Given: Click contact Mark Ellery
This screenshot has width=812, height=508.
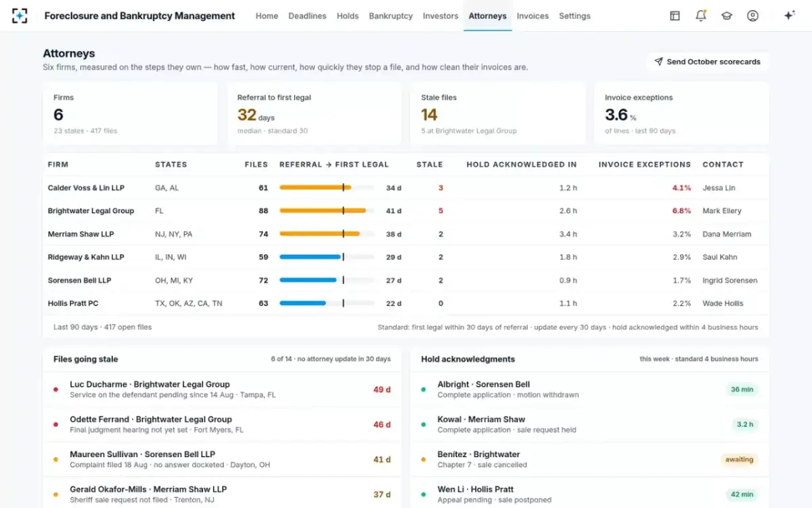Looking at the screenshot, I should pyautogui.click(x=722, y=211).
